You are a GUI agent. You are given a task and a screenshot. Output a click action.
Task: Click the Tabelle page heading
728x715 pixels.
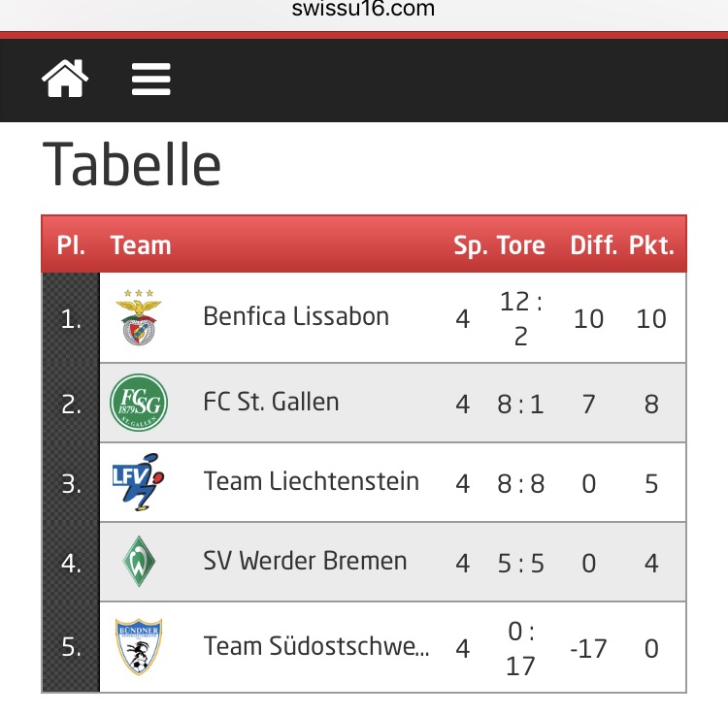pos(132,164)
